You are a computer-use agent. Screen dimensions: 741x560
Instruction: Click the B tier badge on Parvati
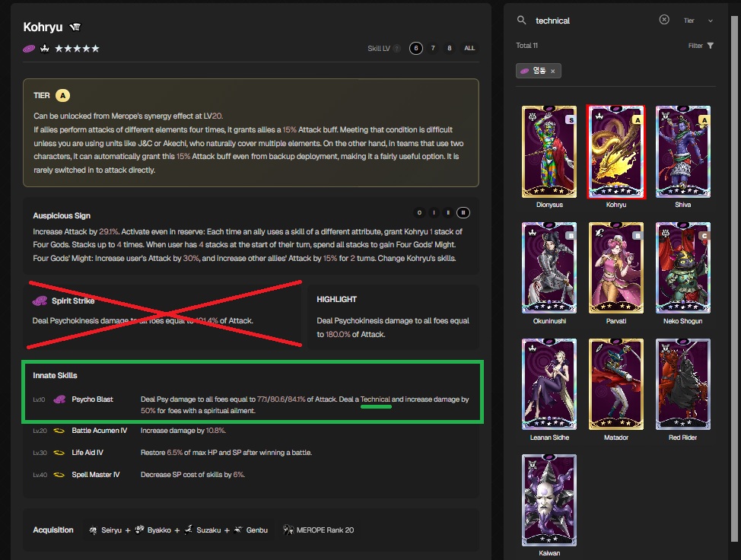pyautogui.click(x=638, y=236)
